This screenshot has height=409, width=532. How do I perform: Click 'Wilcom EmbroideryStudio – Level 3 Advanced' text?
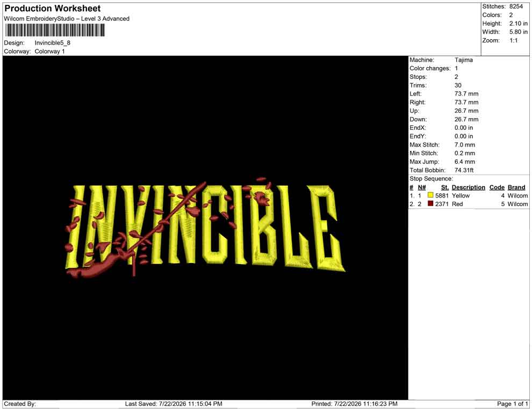pyautogui.click(x=67, y=19)
